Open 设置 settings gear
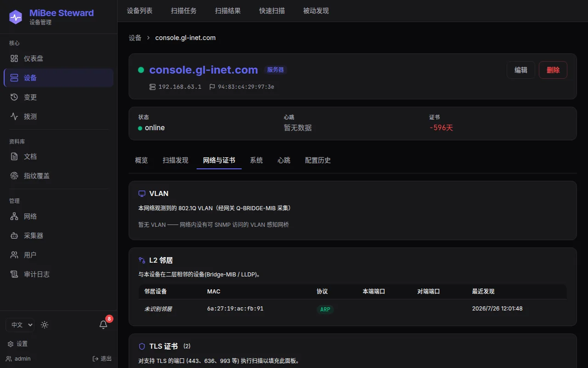This screenshot has height=368, width=588. pyautogui.click(x=17, y=344)
